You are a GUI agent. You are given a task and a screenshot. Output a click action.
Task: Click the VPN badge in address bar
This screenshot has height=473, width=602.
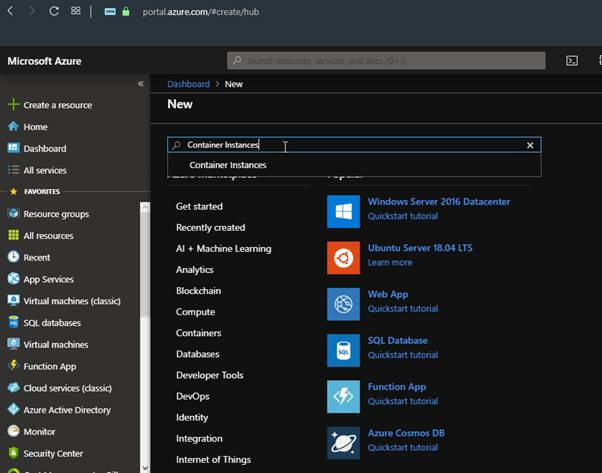pyautogui.click(x=110, y=12)
